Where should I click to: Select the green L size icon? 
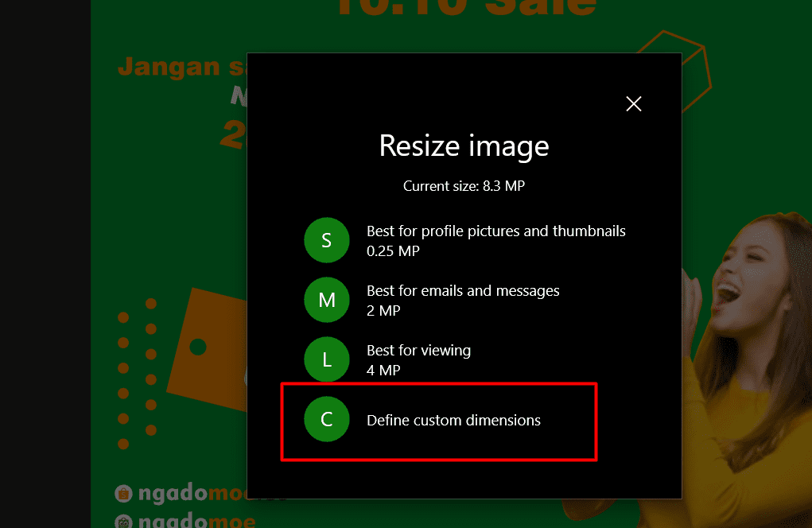(x=326, y=359)
